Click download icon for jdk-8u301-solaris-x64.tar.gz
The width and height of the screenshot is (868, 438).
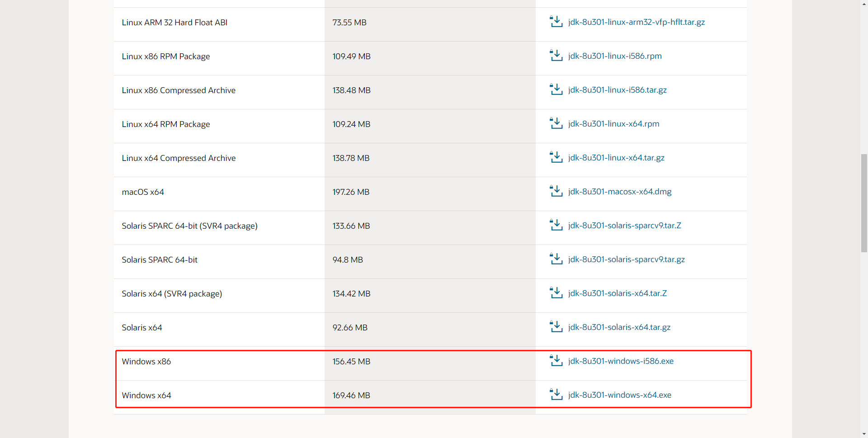click(x=556, y=327)
